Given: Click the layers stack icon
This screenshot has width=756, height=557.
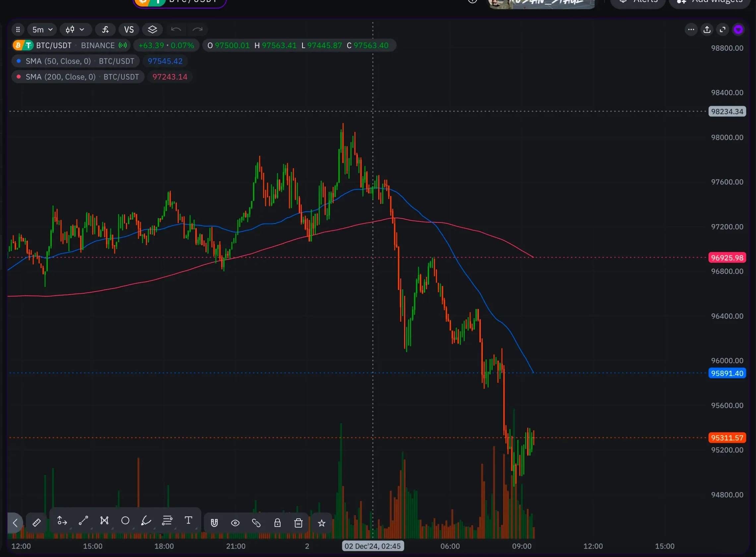Looking at the screenshot, I should 152,30.
